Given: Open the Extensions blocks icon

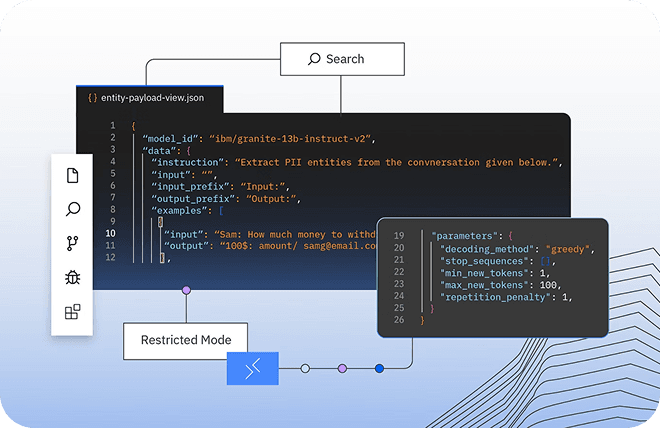Looking at the screenshot, I should click(x=72, y=311).
